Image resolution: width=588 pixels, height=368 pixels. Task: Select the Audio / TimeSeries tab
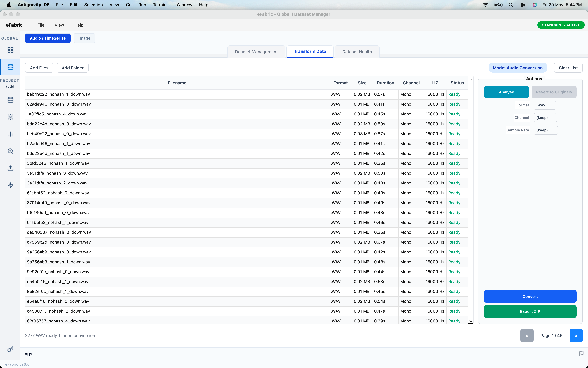[x=48, y=38]
